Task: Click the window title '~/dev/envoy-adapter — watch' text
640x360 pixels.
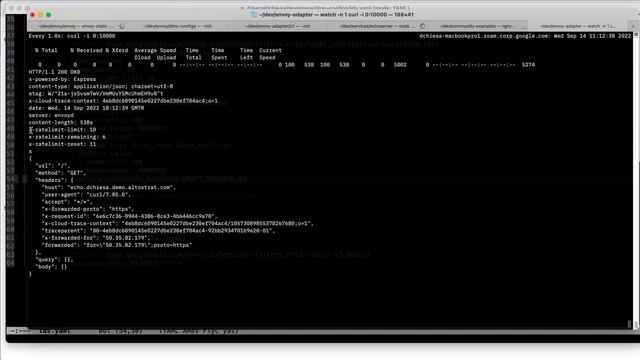Action: click(337, 15)
